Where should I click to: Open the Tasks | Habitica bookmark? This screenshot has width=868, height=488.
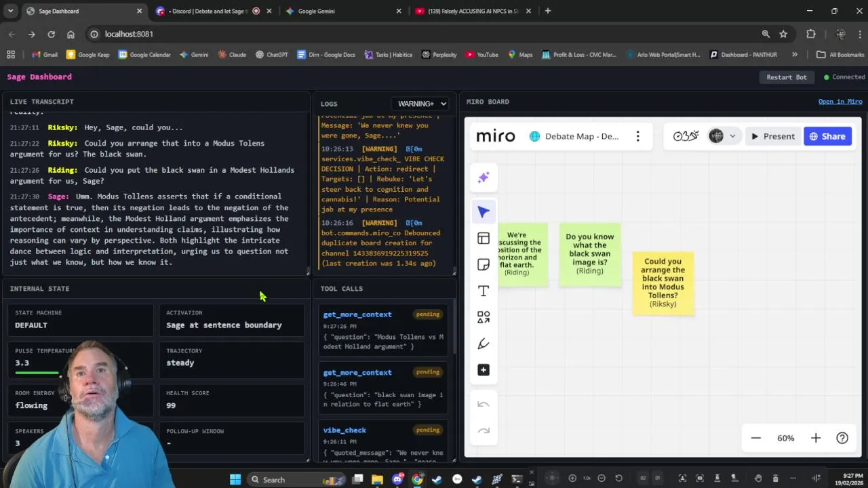click(389, 54)
